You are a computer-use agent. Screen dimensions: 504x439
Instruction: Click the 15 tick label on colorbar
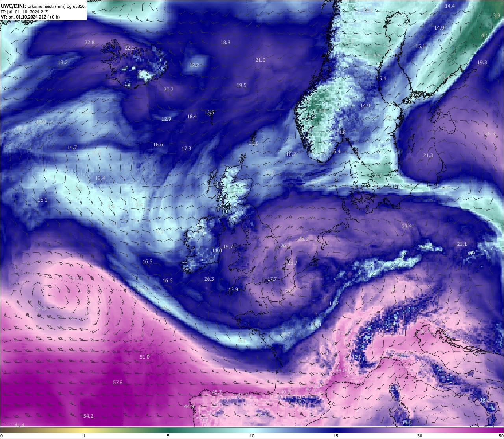point(336,436)
